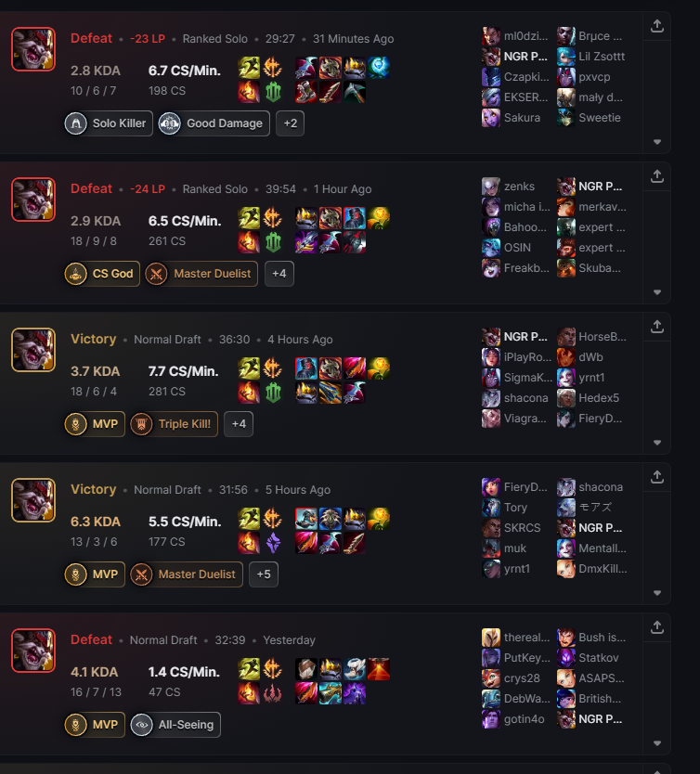This screenshot has height=774, width=700.
Task: Click share icon on 36:30 Normal Draft victory
Action: click(x=656, y=327)
